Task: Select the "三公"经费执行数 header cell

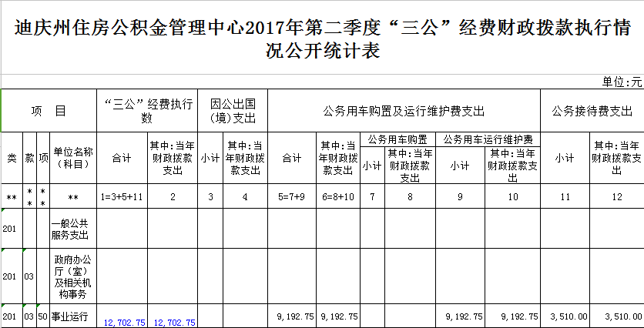Action: 147,111
